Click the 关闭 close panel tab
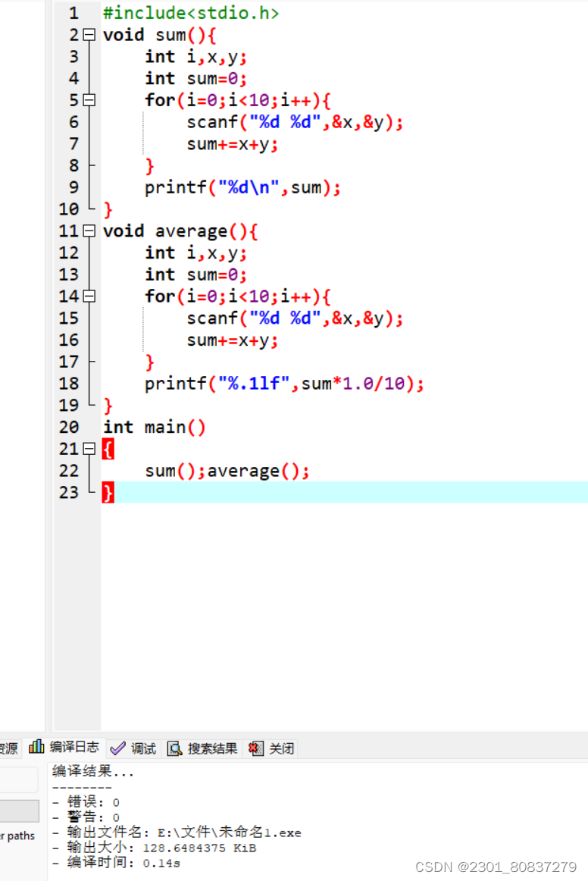This screenshot has height=881, width=588. 271,748
